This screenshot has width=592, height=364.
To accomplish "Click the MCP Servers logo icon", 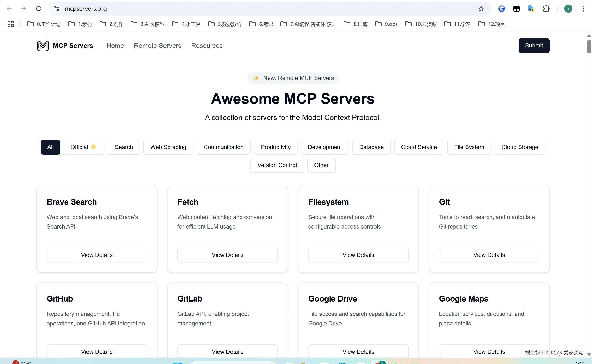I will 43,45.
